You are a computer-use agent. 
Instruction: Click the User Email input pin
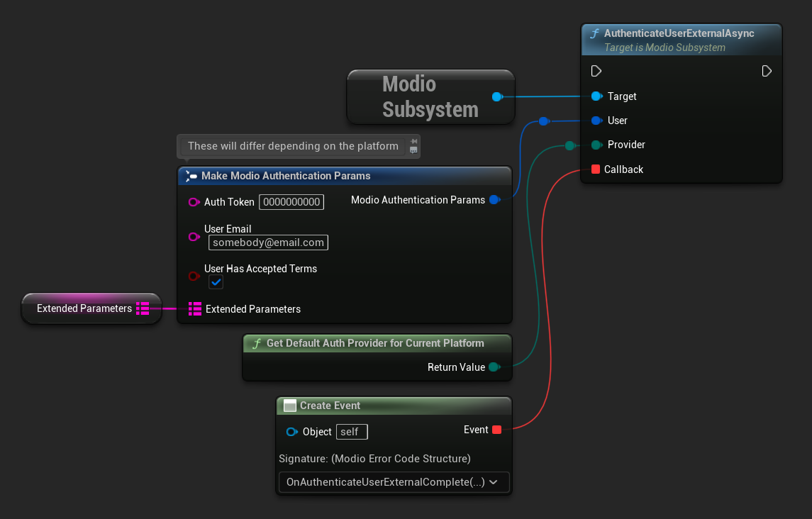194,237
